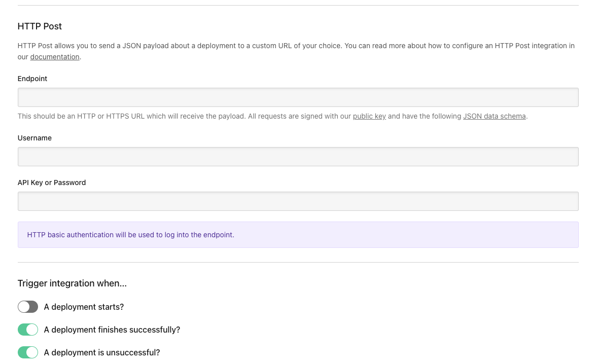Focus the Endpoint URL input field
This screenshot has height=364, width=595.
(298, 97)
